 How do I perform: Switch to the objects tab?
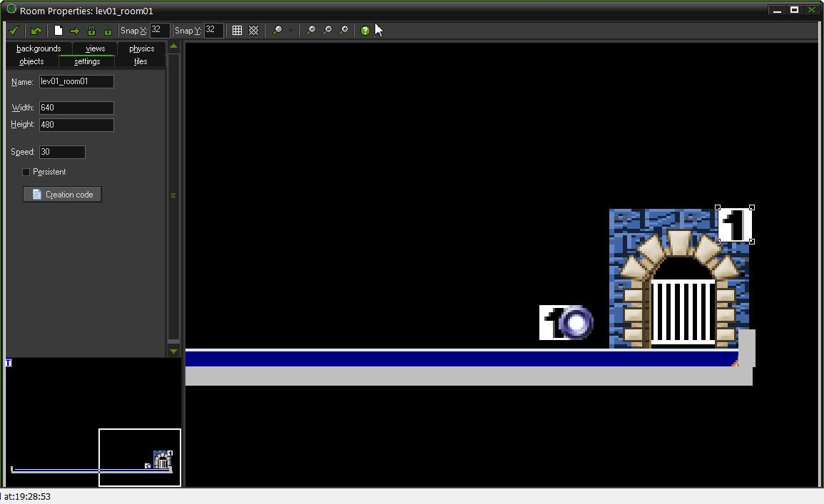tap(31, 61)
